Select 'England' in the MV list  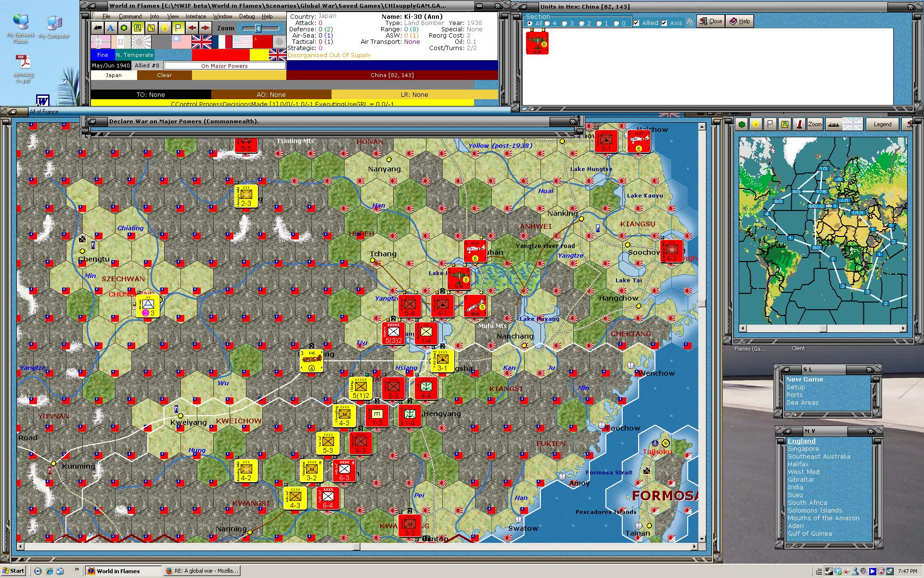(801, 441)
